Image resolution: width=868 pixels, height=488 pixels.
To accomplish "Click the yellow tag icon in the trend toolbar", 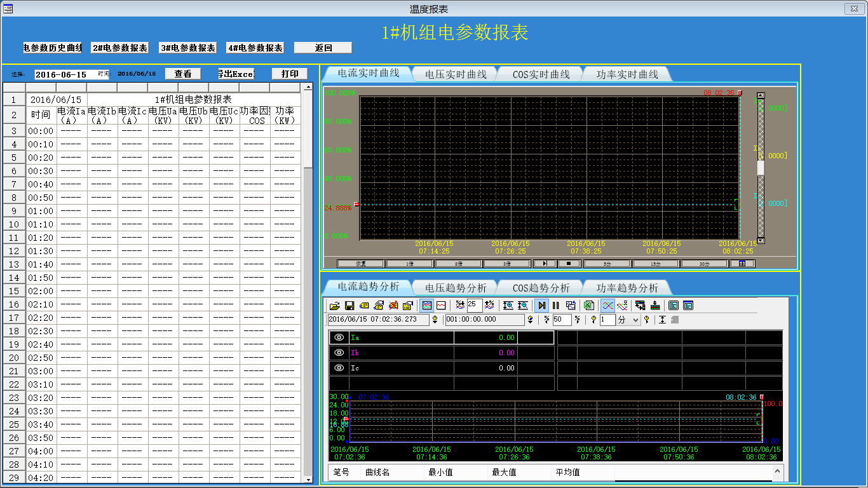I will (x=364, y=306).
